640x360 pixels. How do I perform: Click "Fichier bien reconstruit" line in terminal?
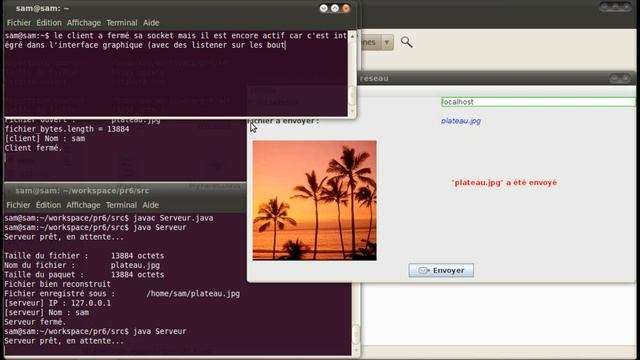(58, 284)
